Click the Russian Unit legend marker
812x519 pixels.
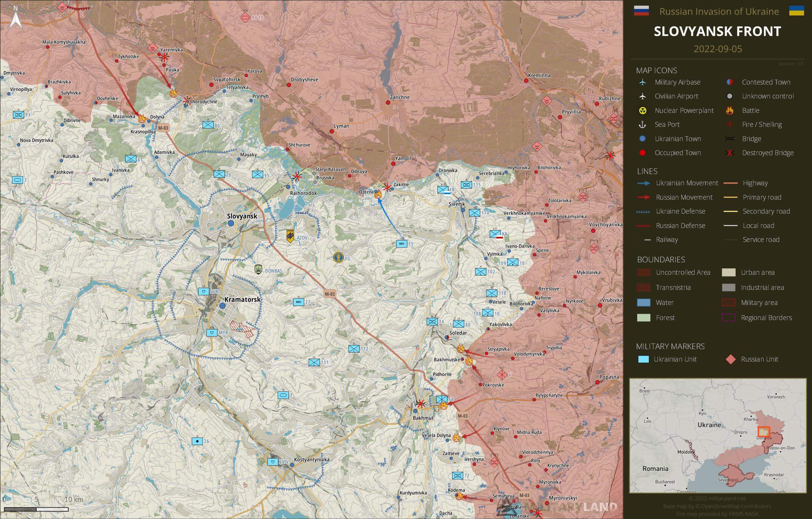[x=731, y=359]
